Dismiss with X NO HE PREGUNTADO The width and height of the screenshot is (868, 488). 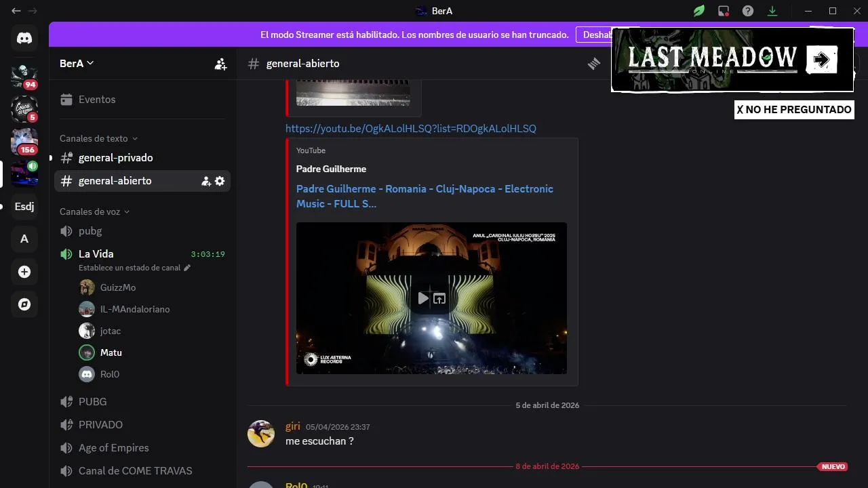[x=794, y=110]
